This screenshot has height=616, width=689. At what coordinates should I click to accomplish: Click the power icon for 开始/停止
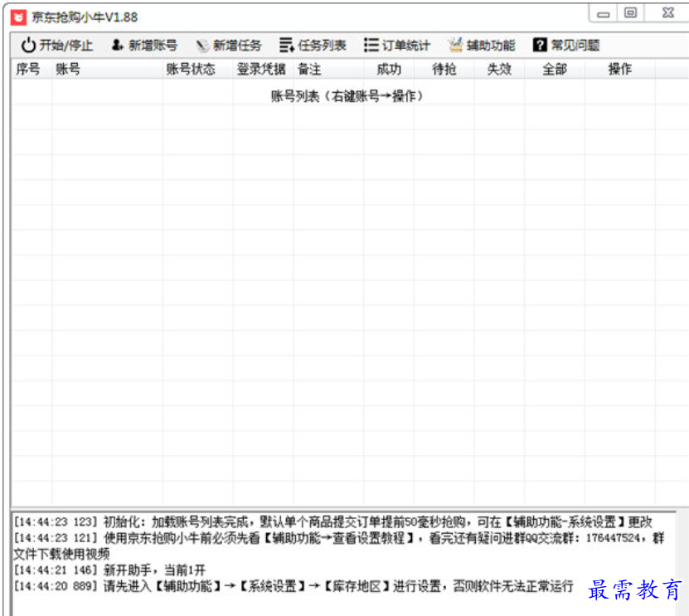(28, 45)
